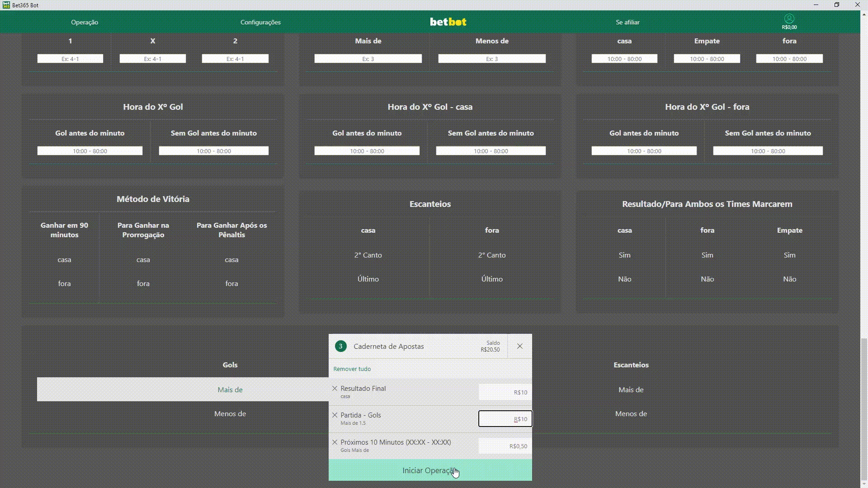
Task: Remove the Próximos 10 Minutos bet
Action: [335, 442]
